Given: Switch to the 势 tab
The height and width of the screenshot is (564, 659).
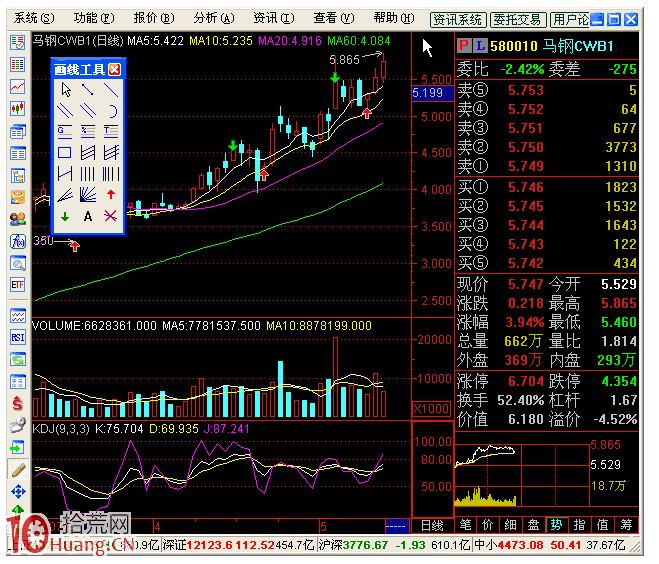Looking at the screenshot, I should click(556, 524).
